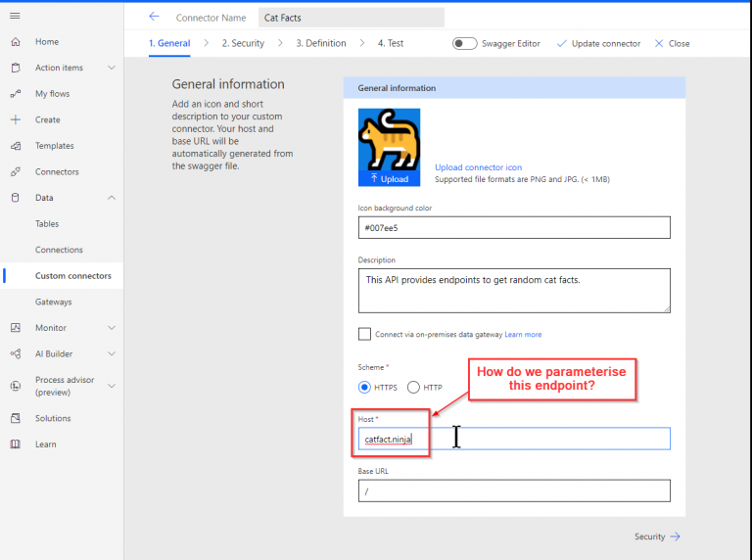Click the Process advisor icon
Screen dimensions: 752x560
point(16,386)
